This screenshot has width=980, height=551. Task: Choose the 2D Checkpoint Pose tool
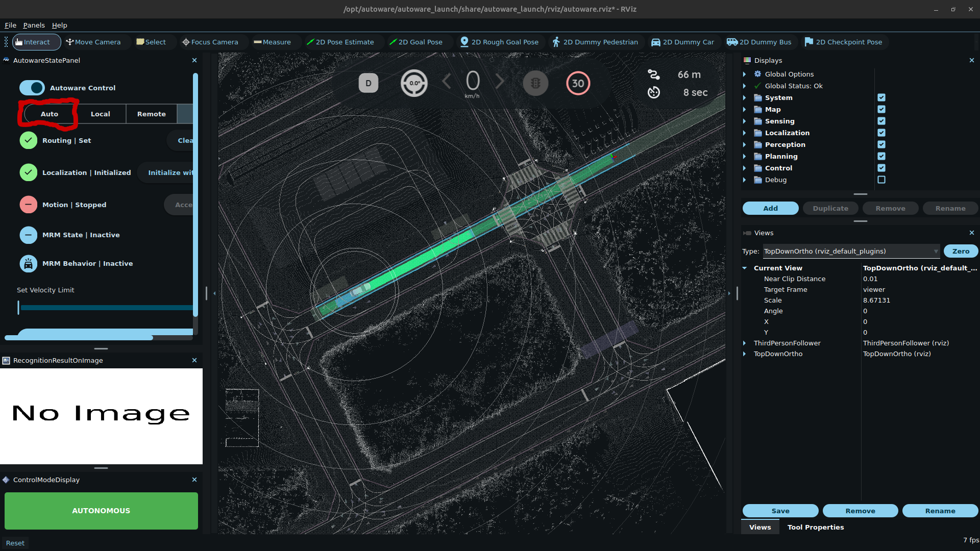843,42
